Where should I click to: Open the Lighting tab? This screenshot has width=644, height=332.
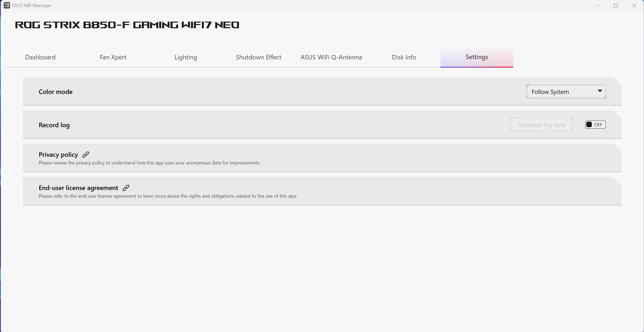click(186, 57)
